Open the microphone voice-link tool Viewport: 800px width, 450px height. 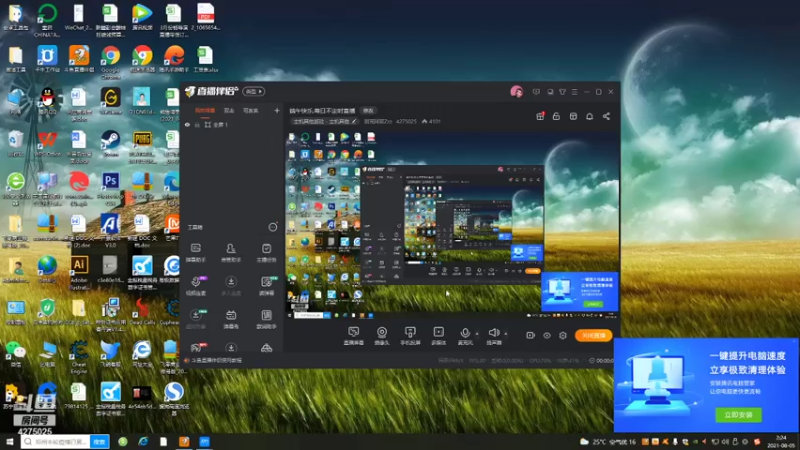(196, 286)
